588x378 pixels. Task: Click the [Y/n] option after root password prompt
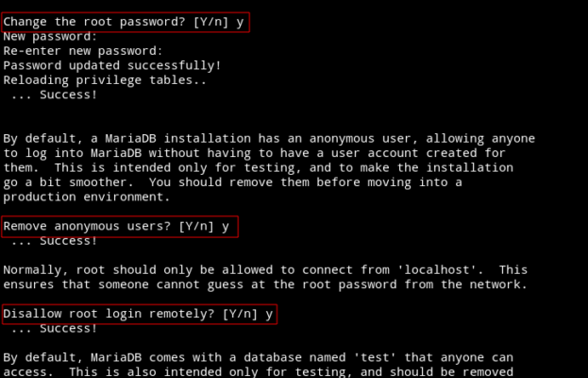[x=210, y=22]
